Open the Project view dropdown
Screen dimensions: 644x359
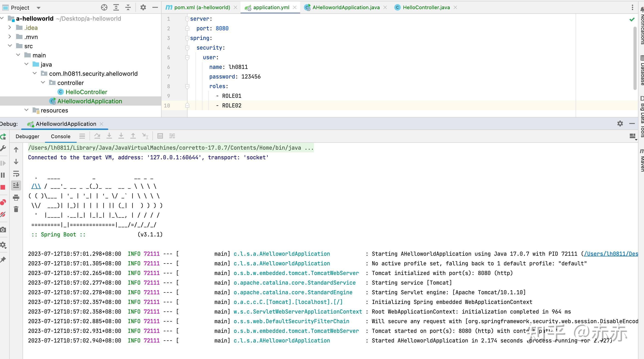tap(39, 8)
